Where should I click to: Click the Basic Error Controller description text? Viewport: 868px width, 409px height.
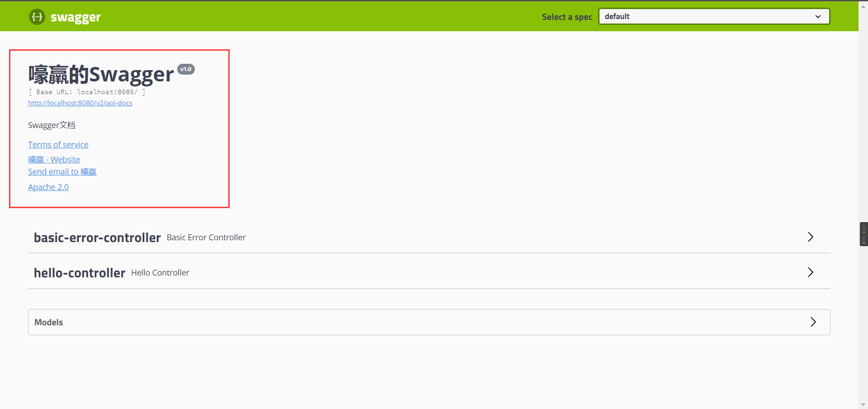pyautogui.click(x=206, y=238)
